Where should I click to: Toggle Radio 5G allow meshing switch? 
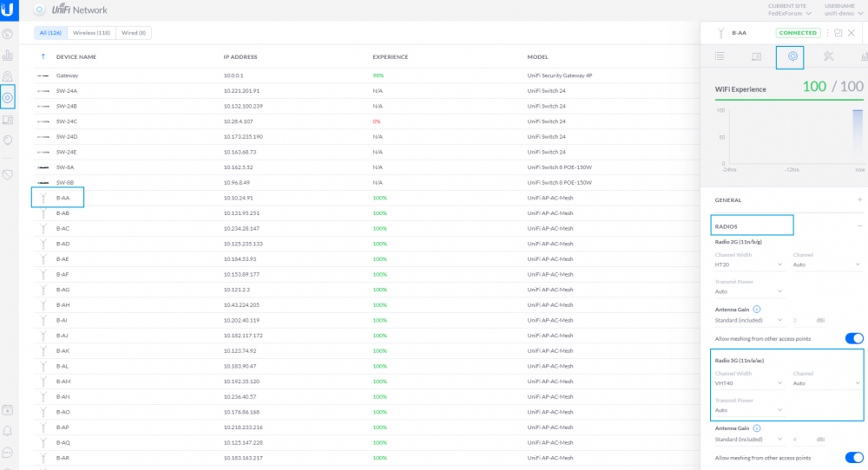(x=854, y=457)
